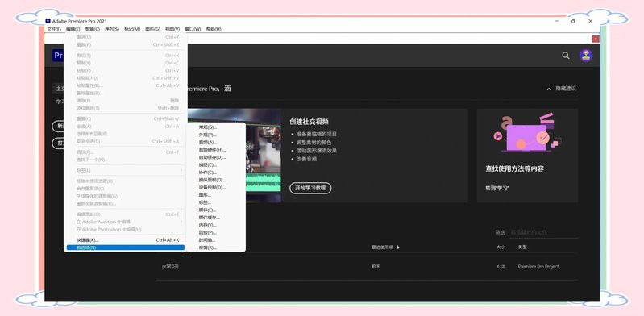Viewport: 644px width, 316px height.
Task: Expand the 在 Adobe Audition 中编辑 submenu
Action: tap(181, 222)
